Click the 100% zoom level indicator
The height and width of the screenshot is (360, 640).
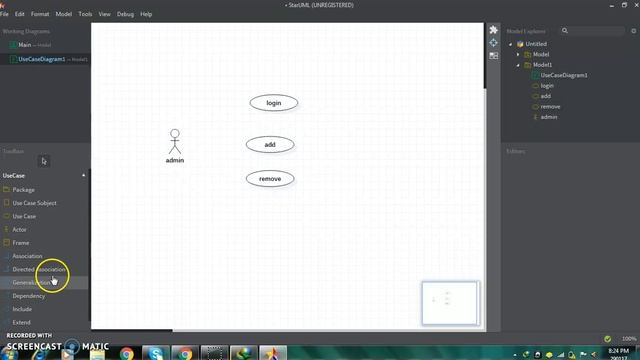click(629, 339)
